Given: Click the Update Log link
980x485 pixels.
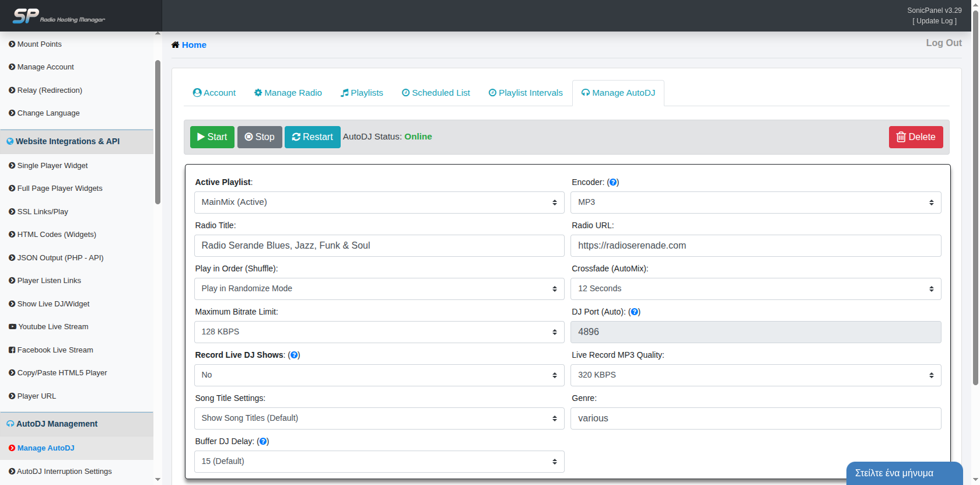Looking at the screenshot, I should tap(935, 21).
